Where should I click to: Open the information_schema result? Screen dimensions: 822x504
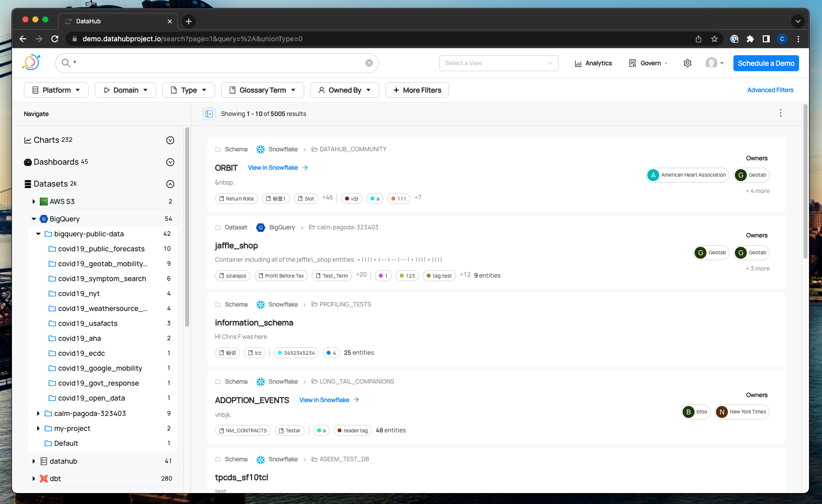click(x=254, y=323)
